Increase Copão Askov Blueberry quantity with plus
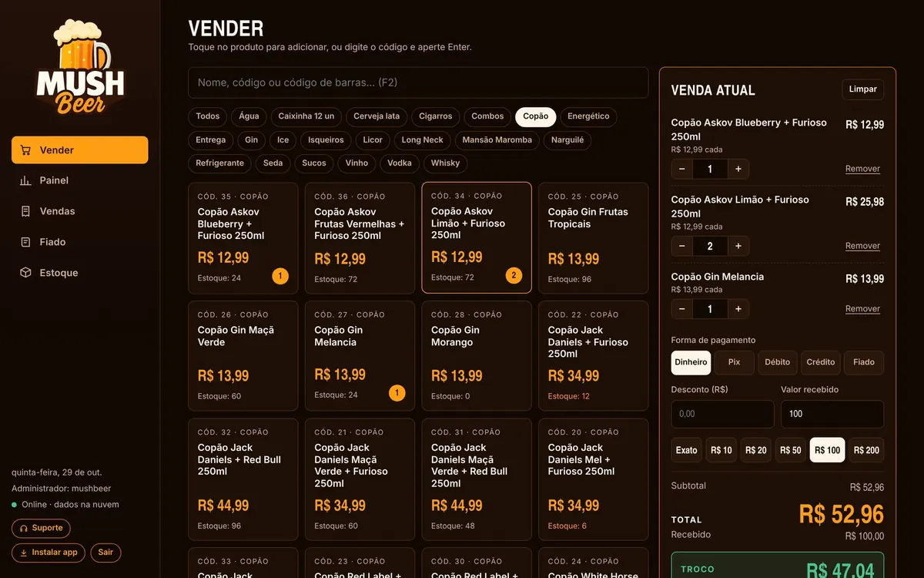924x578 pixels. pos(738,169)
